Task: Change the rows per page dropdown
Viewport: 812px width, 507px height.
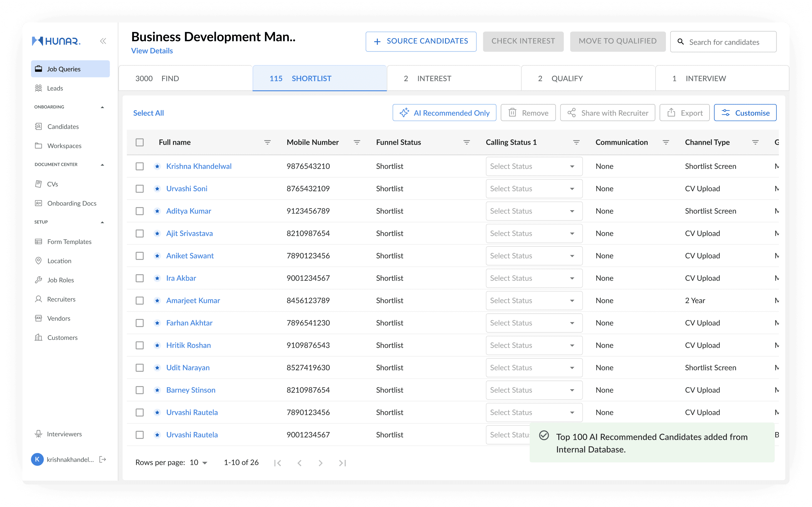Action: [x=199, y=463]
